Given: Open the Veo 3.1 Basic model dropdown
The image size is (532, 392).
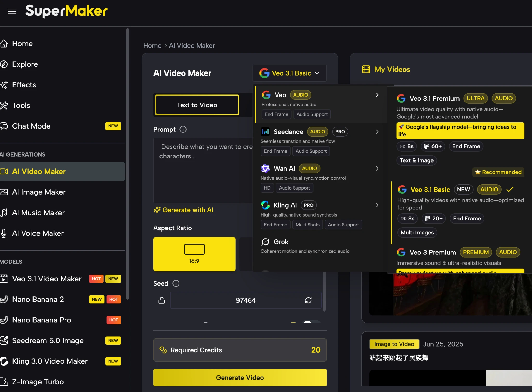Looking at the screenshot, I should 289,73.
